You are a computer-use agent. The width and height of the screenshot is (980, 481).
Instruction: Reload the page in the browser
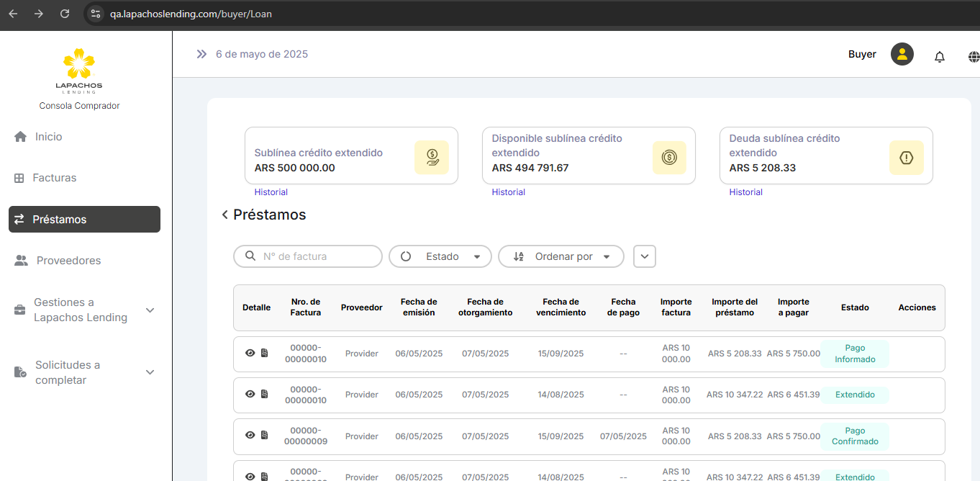[65, 14]
